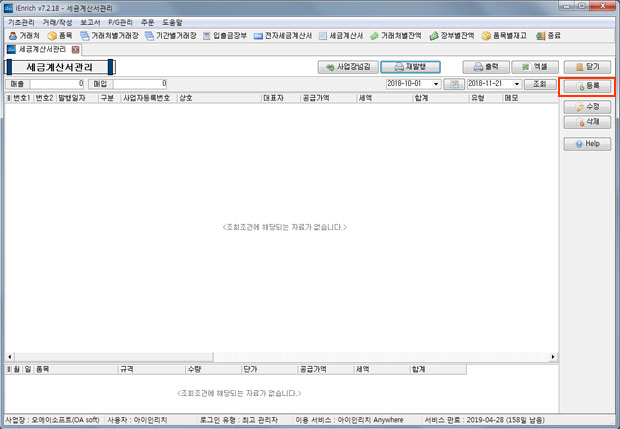
Task: Open the 품목별재고 toolbar item
Action: coord(505,35)
